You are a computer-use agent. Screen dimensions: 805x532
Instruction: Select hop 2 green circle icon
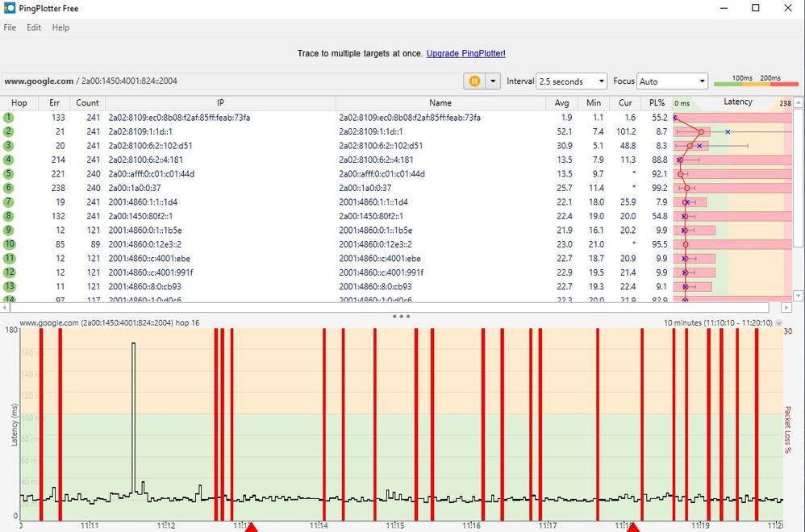pos(8,131)
